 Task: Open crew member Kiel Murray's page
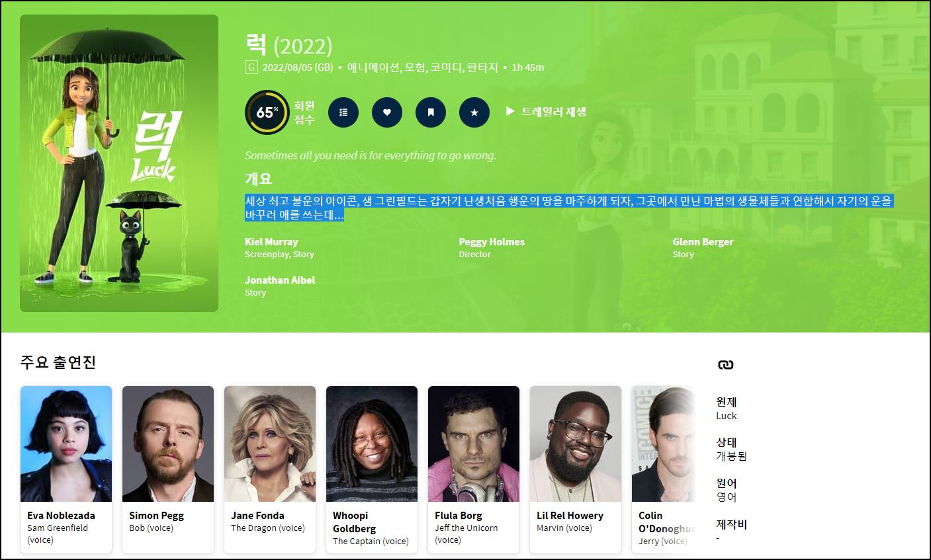pyautogui.click(x=271, y=241)
